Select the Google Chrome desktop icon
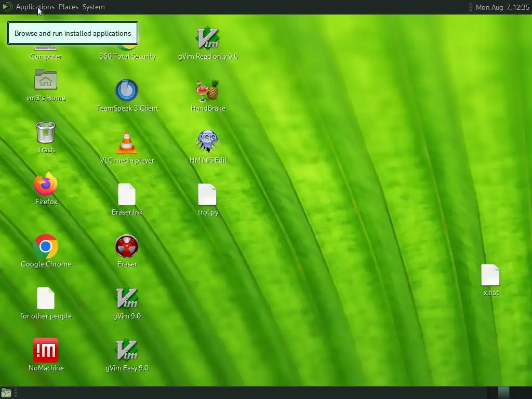This screenshot has height=399, width=532. coord(46,246)
